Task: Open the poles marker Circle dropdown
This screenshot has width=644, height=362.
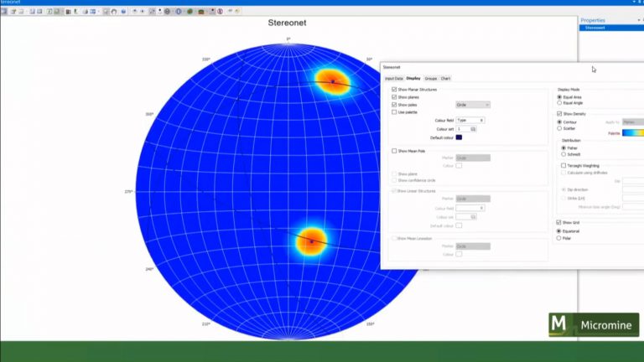Action: pyautogui.click(x=473, y=105)
